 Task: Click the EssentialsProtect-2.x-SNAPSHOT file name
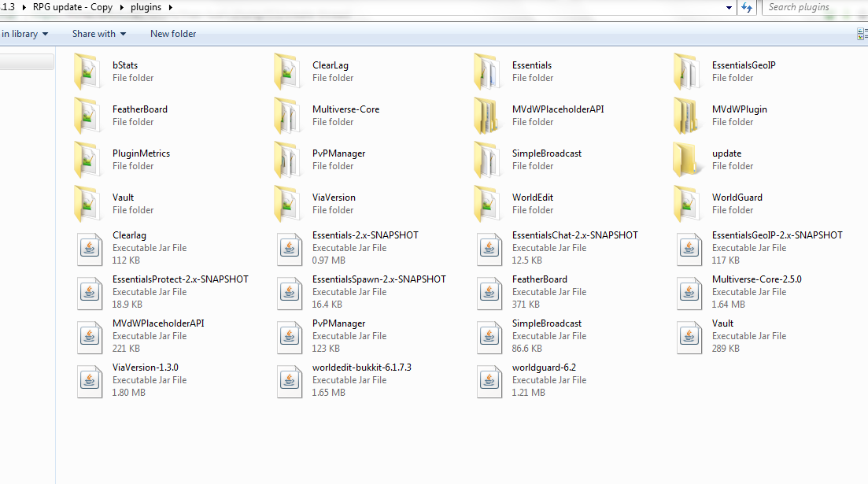pyautogui.click(x=180, y=279)
